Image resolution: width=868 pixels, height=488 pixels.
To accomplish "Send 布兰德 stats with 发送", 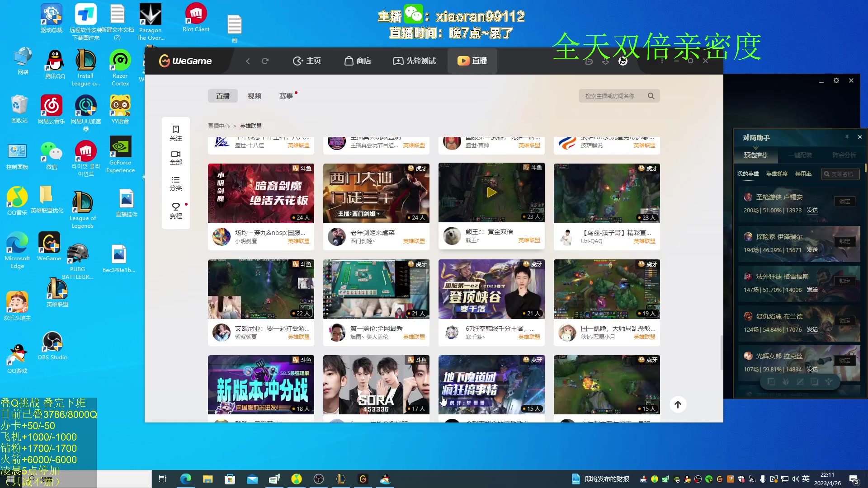I will tap(812, 329).
